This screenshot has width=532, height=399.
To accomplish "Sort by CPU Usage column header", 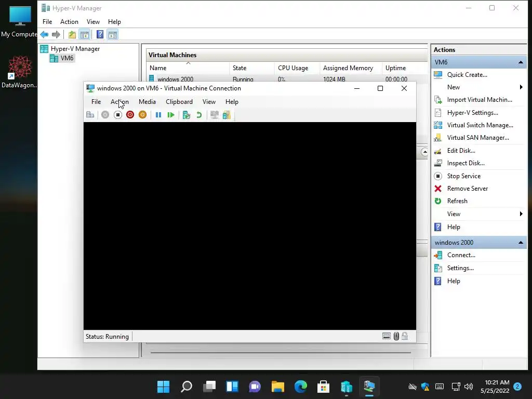I will tap(297, 68).
